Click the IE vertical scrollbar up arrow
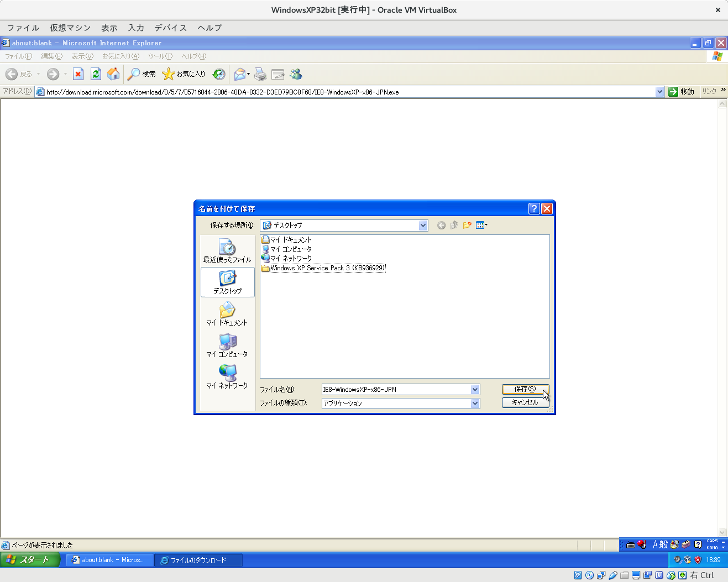The image size is (728, 582). click(x=722, y=104)
